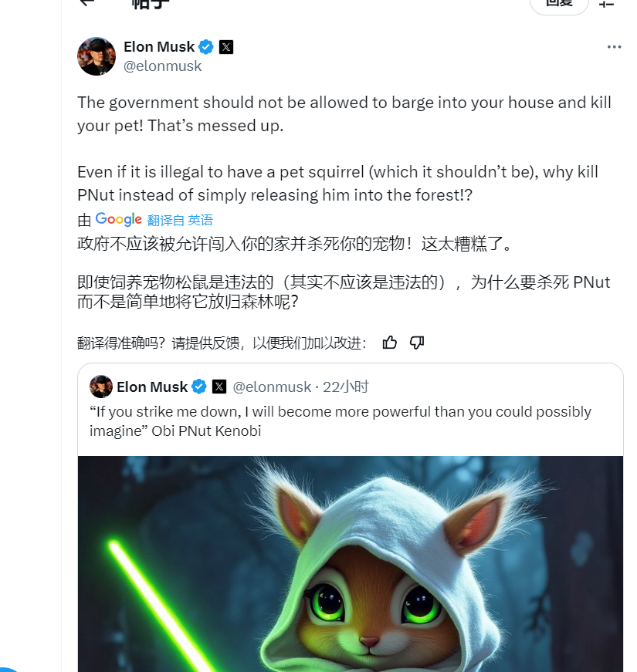This screenshot has height=672, width=637.
Task: Open Elon Musk's large profile avatar
Action: (x=97, y=56)
